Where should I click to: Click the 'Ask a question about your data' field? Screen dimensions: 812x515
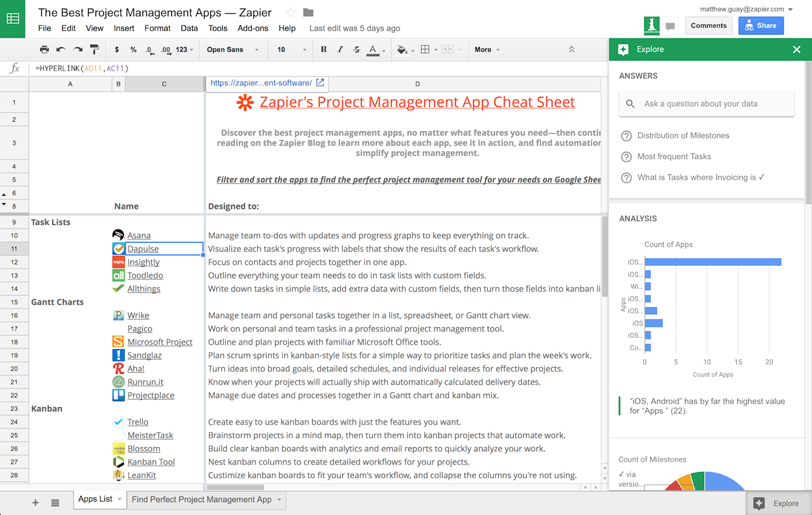(x=706, y=104)
